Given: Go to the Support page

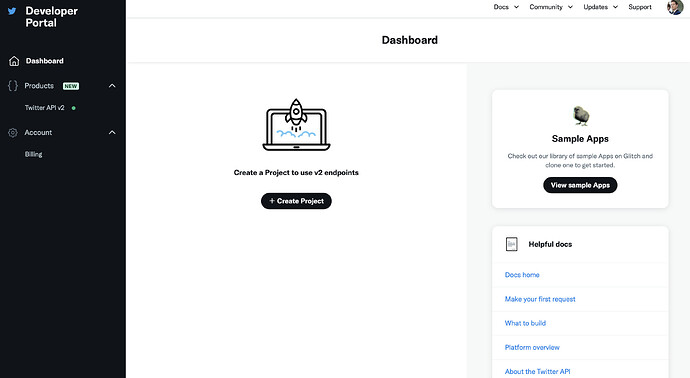Looking at the screenshot, I should [640, 7].
